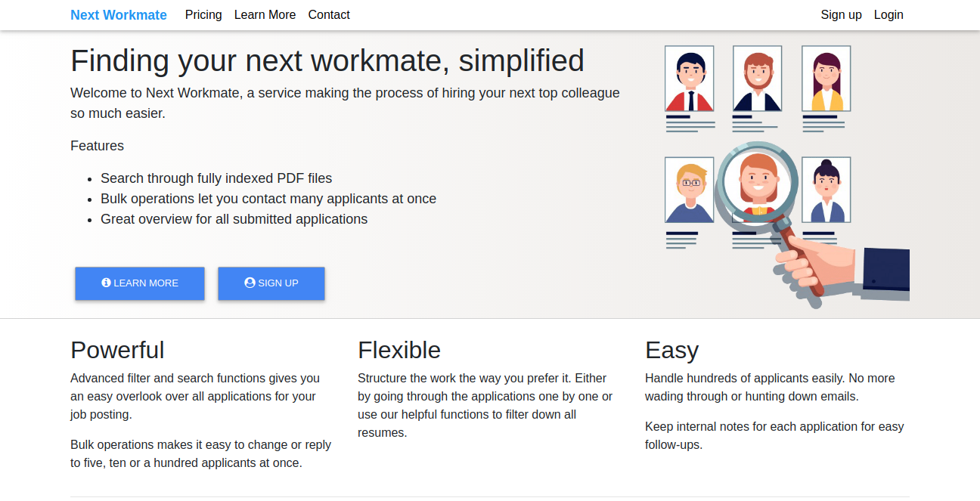
Task: Select the woman with hair bun portrait
Action: [826, 190]
